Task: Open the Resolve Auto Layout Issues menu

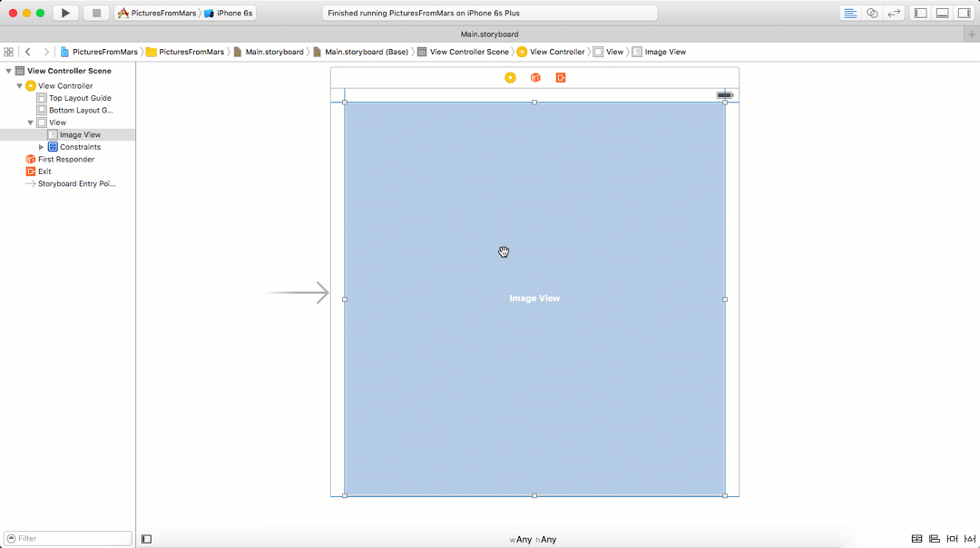Action: (x=969, y=539)
